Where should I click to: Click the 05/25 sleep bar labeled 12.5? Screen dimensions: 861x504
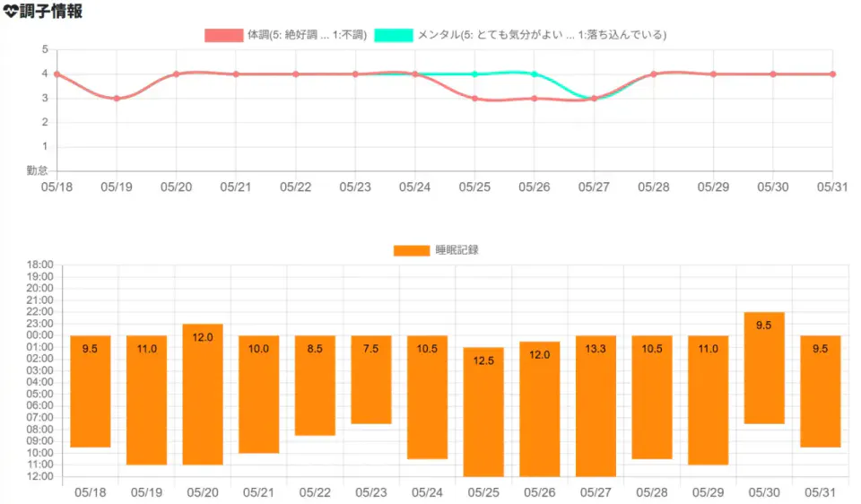[483, 412]
